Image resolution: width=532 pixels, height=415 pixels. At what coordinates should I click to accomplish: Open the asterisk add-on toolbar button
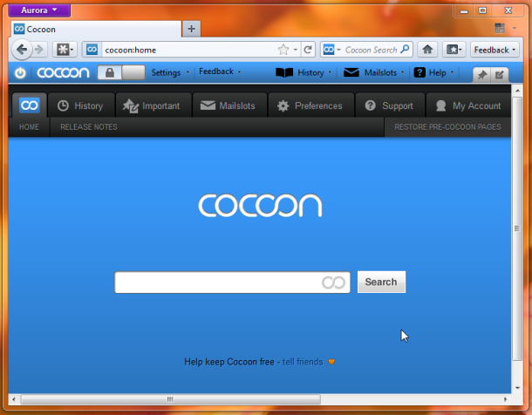[65, 50]
